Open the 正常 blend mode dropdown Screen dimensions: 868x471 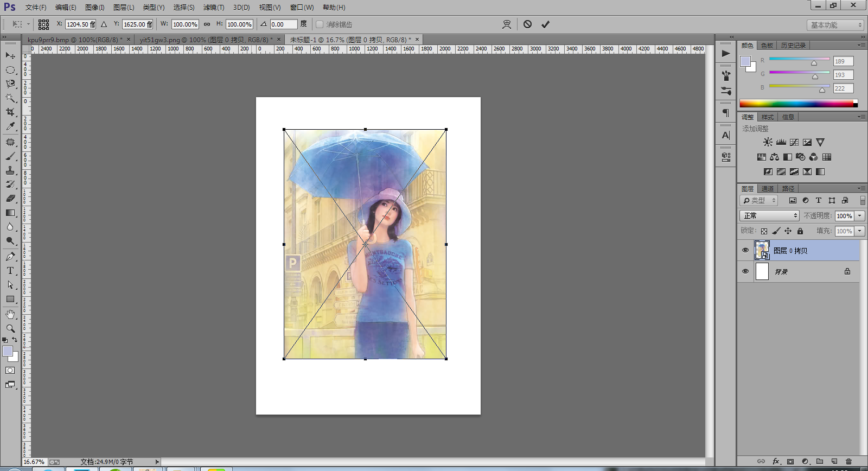coord(769,216)
